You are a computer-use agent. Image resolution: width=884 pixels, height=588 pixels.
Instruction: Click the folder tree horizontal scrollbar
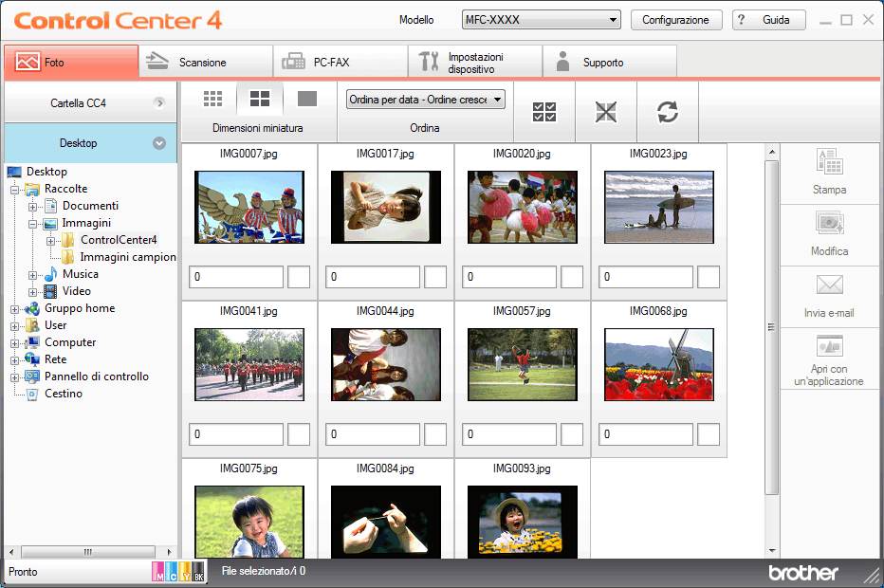pyautogui.click(x=88, y=552)
